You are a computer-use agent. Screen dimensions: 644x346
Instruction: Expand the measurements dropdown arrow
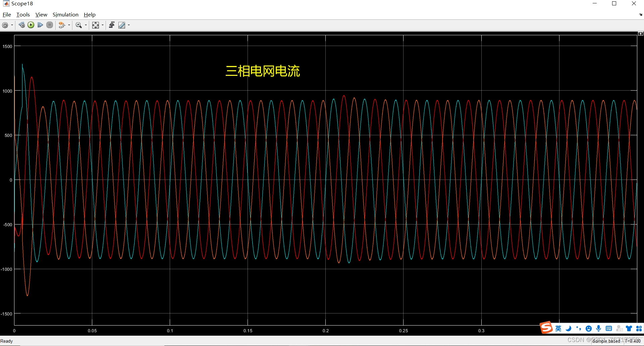(x=129, y=25)
